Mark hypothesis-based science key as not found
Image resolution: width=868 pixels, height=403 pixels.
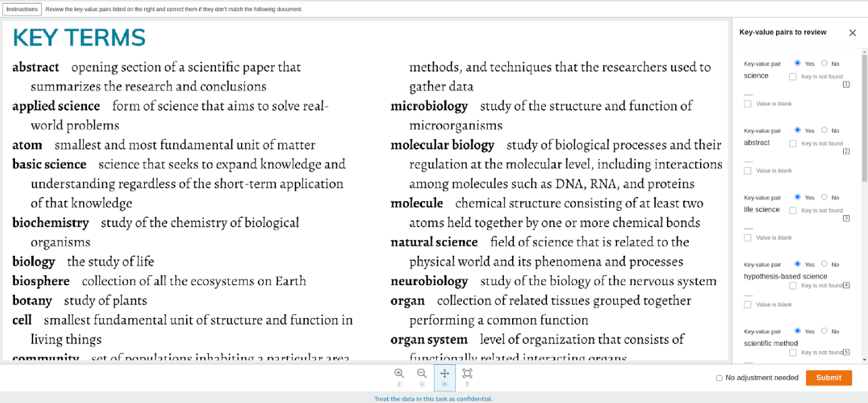point(793,286)
